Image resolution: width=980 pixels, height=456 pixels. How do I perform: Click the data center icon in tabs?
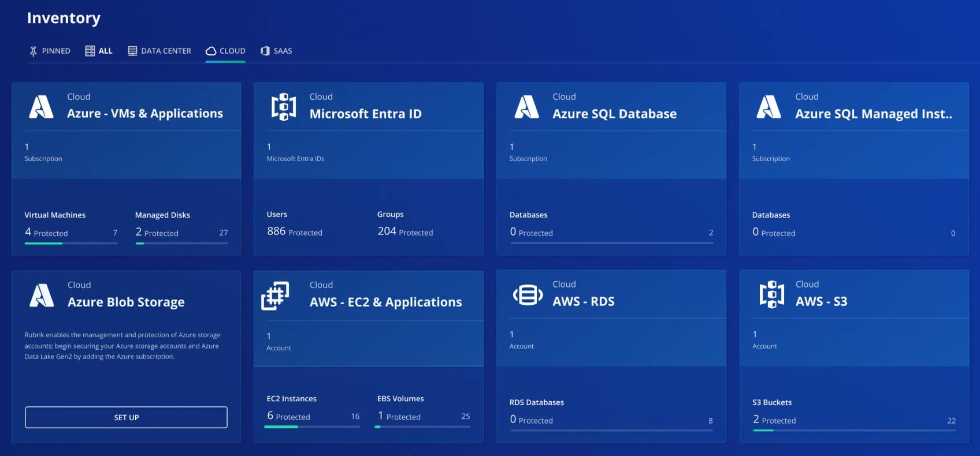point(132,51)
